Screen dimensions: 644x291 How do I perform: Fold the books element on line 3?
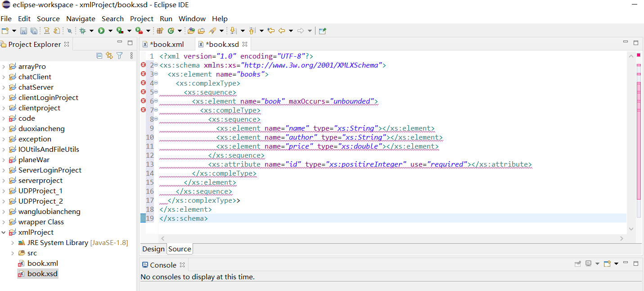coord(156,74)
